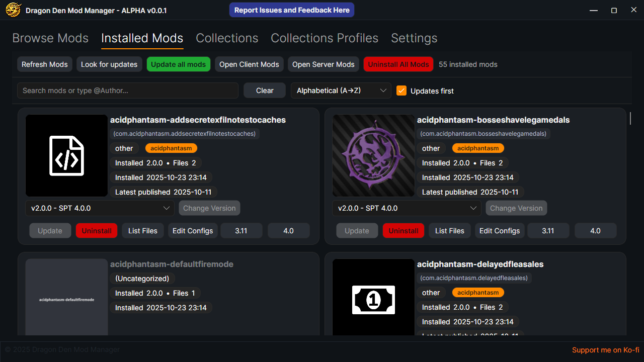
Task: Click the 4.0 button on bosseshavelegamedals
Action: point(595,231)
